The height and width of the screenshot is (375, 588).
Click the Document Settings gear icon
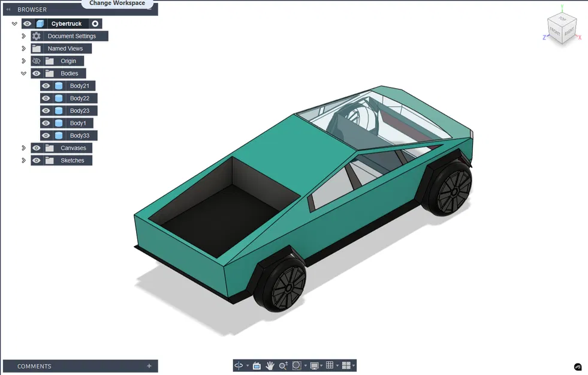pos(36,35)
